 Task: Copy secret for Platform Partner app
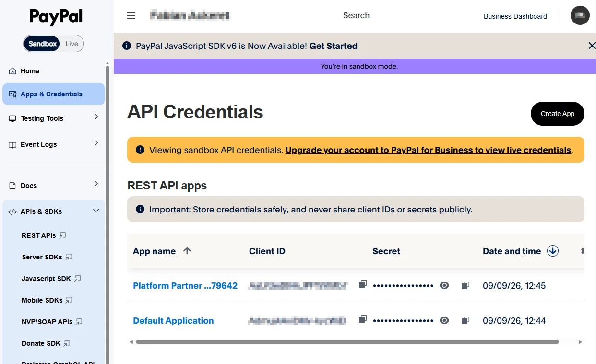click(x=465, y=285)
